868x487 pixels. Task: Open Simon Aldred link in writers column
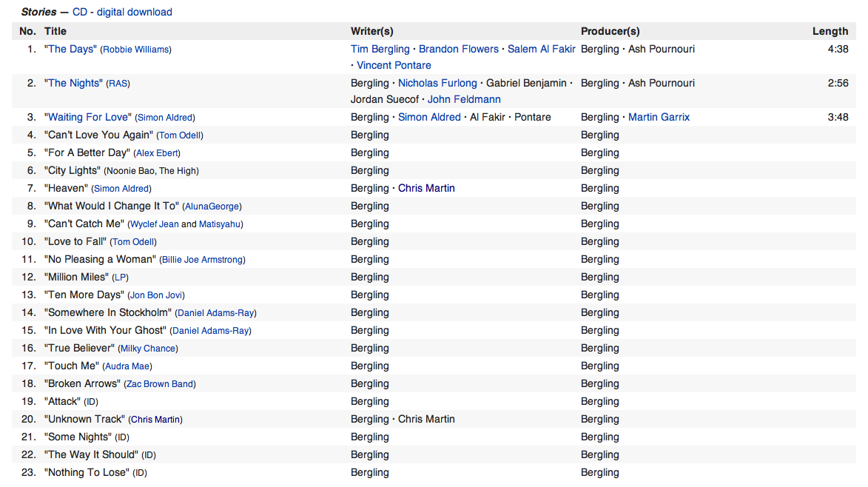[x=429, y=117]
